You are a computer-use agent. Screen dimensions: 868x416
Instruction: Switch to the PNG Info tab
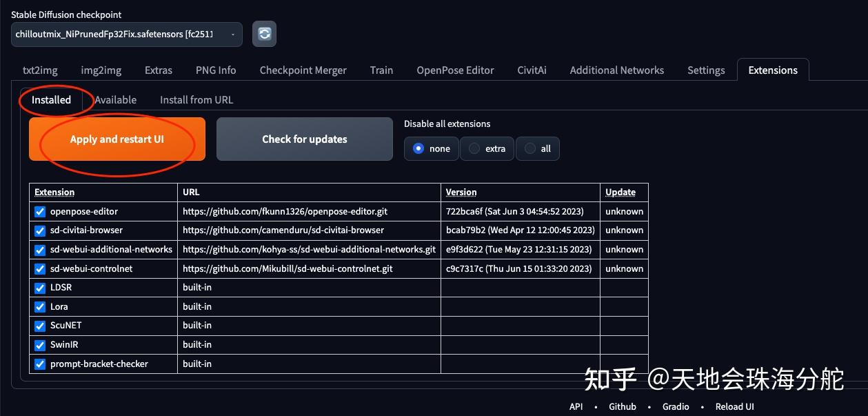click(216, 70)
